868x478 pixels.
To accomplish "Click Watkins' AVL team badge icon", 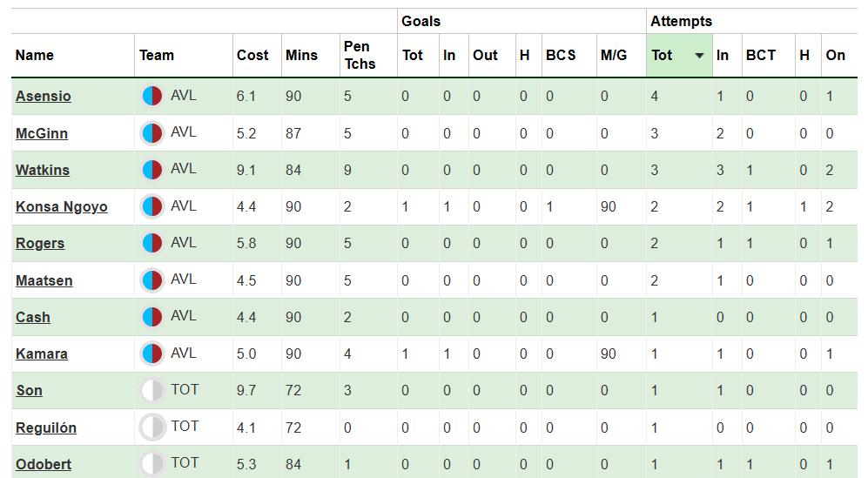I will pos(152,170).
